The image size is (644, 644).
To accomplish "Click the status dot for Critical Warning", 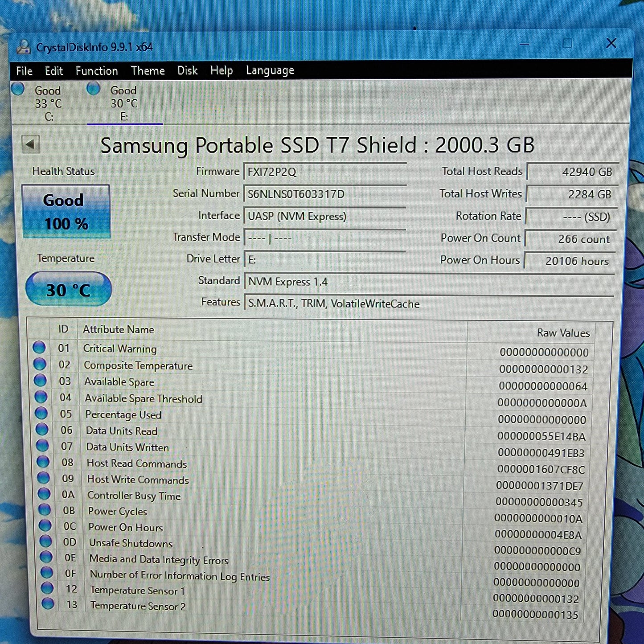I will [x=39, y=347].
